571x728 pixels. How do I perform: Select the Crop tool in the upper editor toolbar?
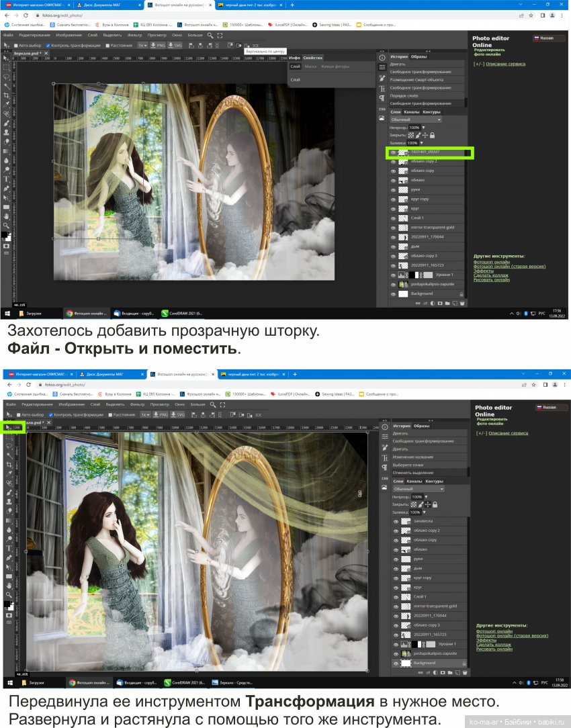pos(7,95)
